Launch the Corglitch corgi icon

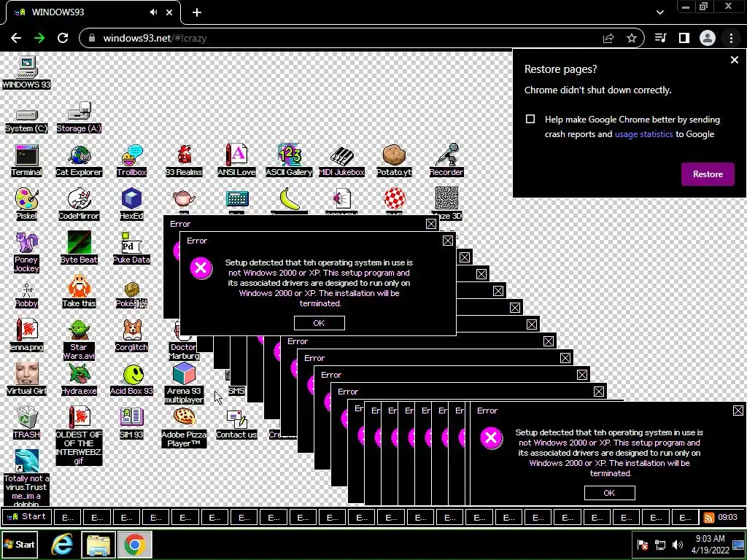(131, 335)
